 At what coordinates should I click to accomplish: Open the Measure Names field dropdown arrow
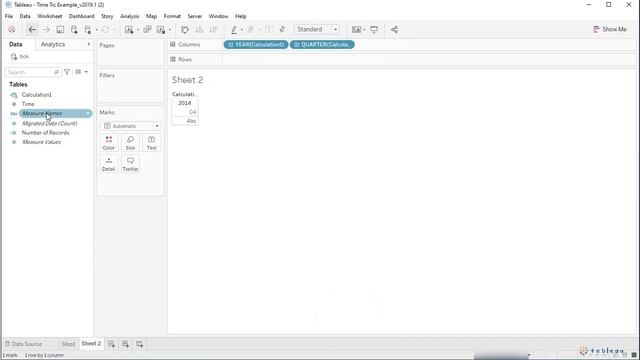pyautogui.click(x=87, y=113)
